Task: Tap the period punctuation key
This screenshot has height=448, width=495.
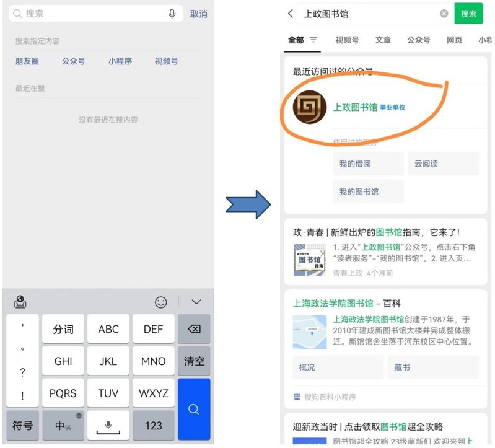Action: 22,349
